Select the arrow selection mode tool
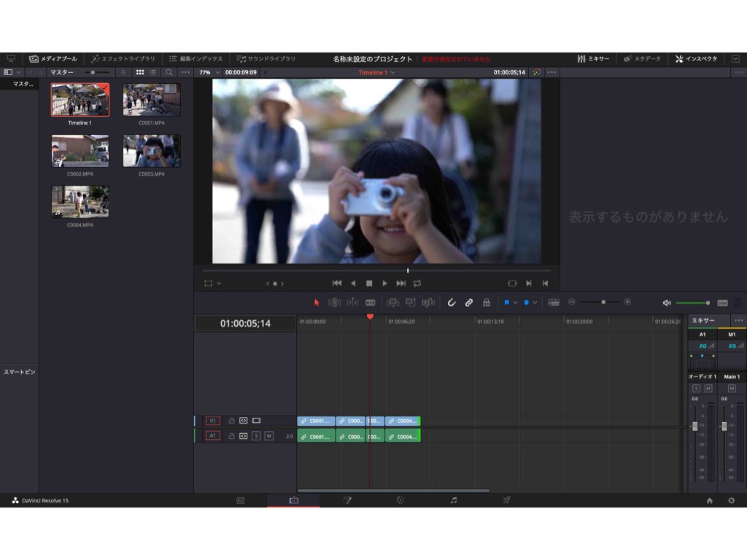747x560 pixels. [317, 303]
